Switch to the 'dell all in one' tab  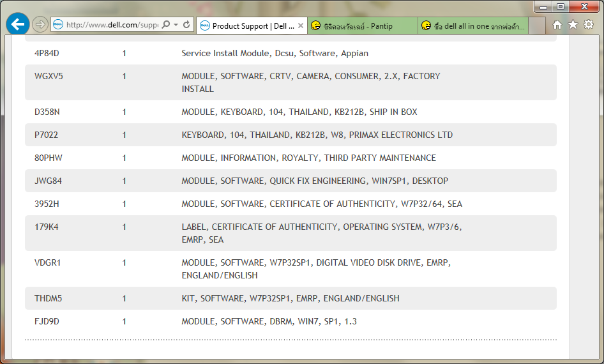[x=473, y=26]
